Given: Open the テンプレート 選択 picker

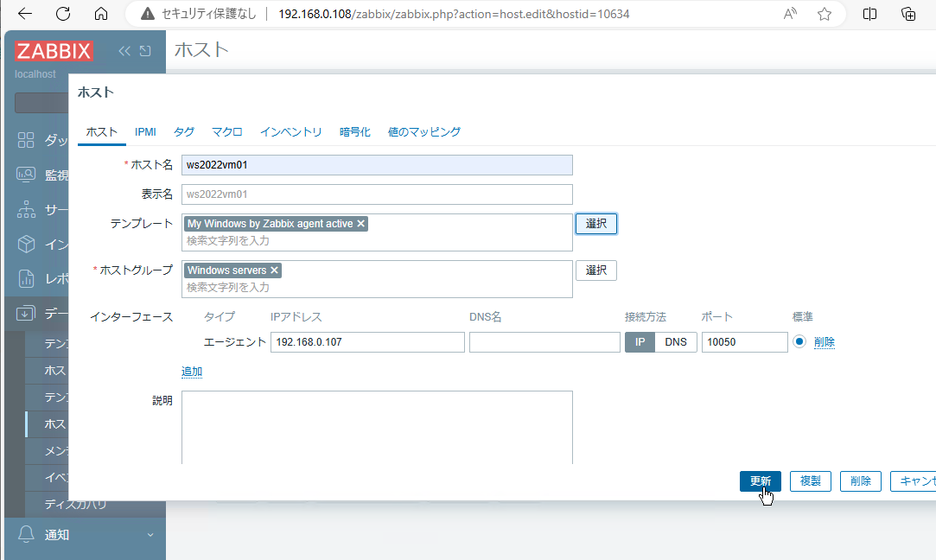Looking at the screenshot, I should click(595, 223).
